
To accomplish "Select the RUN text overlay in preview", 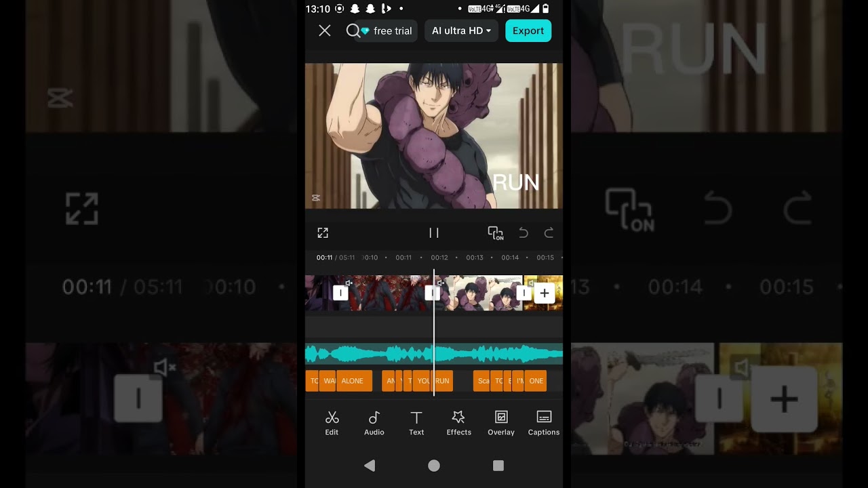I will pyautogui.click(x=516, y=182).
